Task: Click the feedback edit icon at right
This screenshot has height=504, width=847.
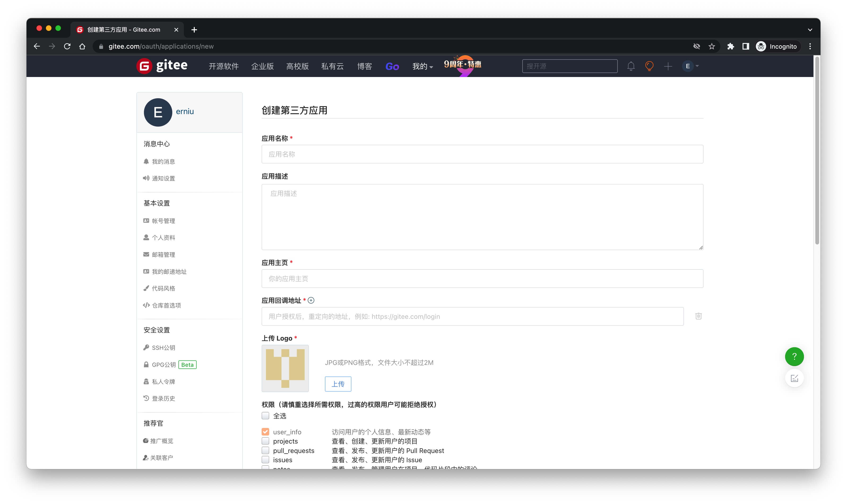Action: (x=794, y=378)
